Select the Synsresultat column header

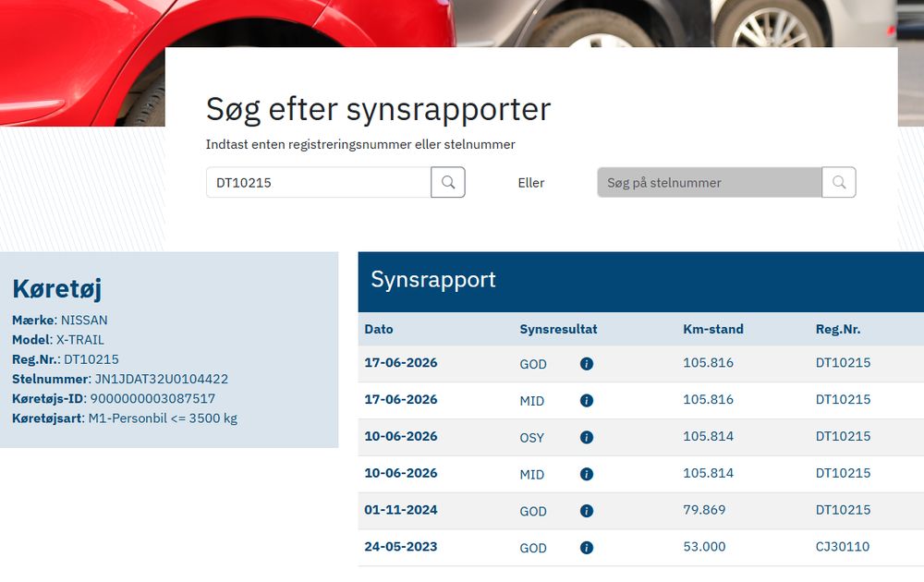(x=558, y=329)
